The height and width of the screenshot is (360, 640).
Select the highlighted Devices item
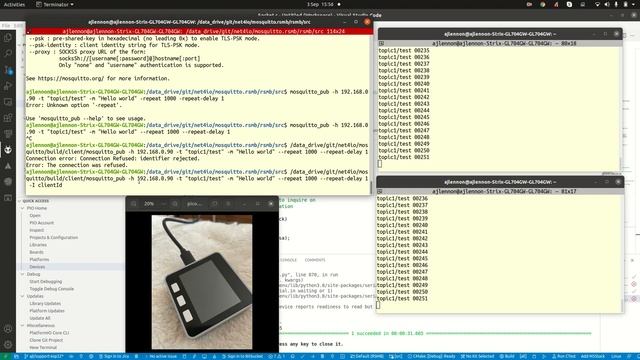pyautogui.click(x=71, y=267)
